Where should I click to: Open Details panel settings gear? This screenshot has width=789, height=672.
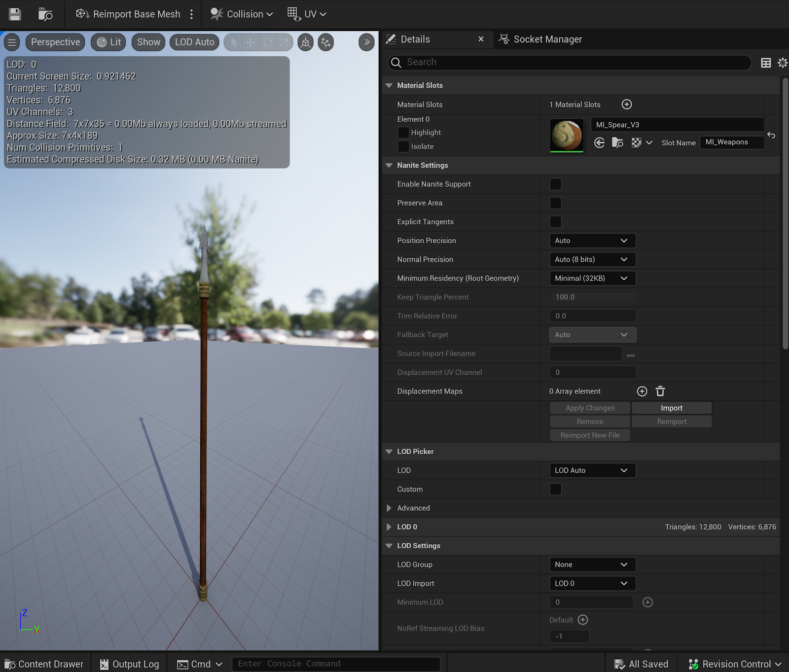(x=782, y=63)
